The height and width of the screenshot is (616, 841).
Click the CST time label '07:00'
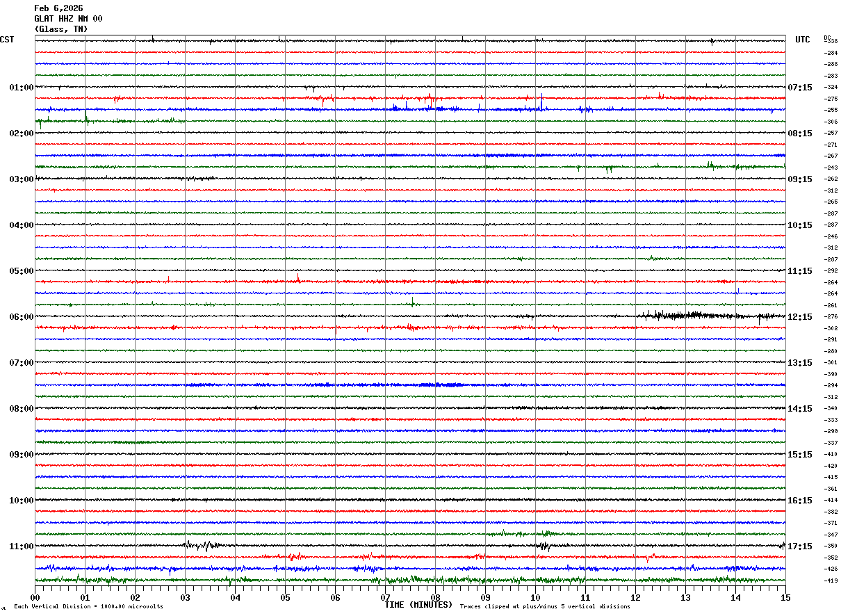pos(22,363)
